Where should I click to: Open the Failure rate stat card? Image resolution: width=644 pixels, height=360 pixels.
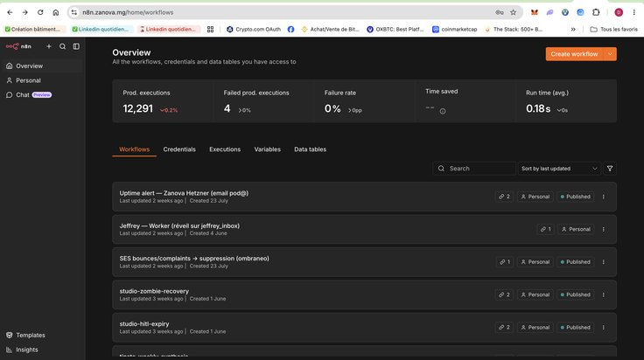pos(364,100)
